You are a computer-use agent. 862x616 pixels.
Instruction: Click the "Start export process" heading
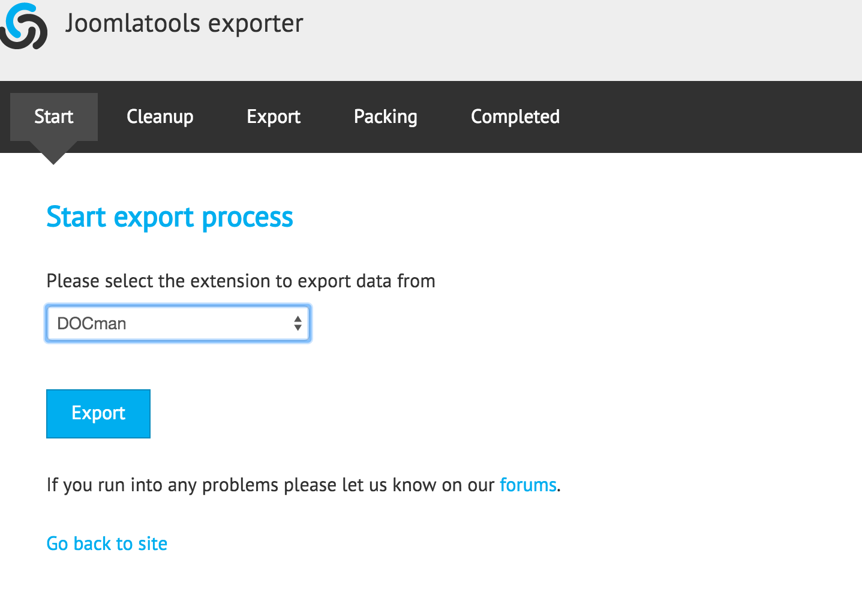point(170,217)
